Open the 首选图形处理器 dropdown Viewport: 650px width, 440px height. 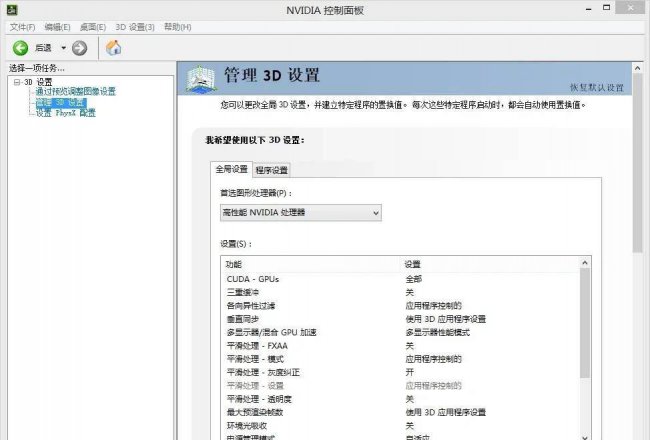301,213
